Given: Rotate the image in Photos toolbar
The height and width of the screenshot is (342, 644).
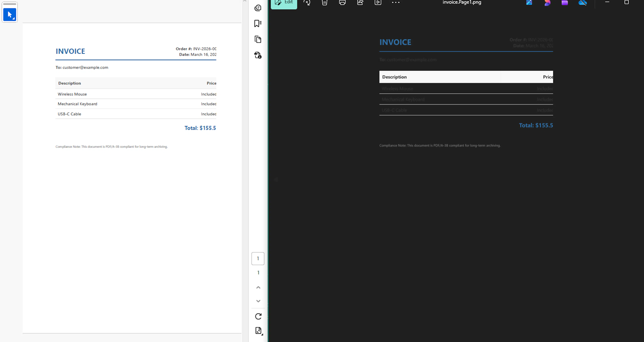Looking at the screenshot, I should [307, 3].
